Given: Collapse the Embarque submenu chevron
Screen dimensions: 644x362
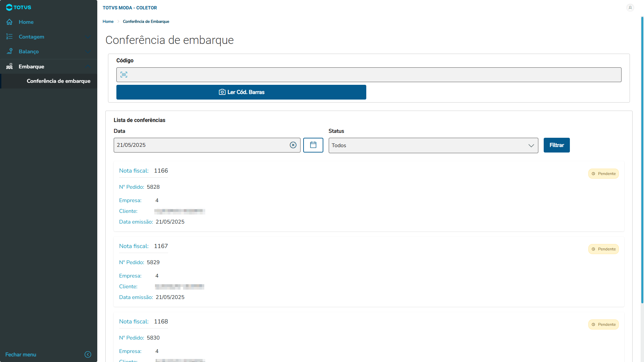Looking at the screenshot, I should [88, 66].
